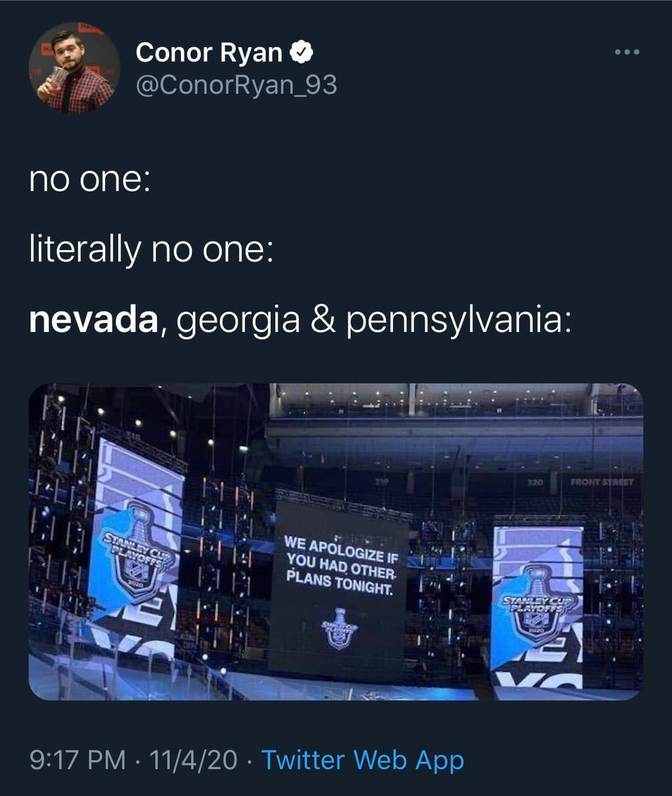Open the @ConorRyan_93 handle link
Screen dimensions: 672x796
coord(237,85)
